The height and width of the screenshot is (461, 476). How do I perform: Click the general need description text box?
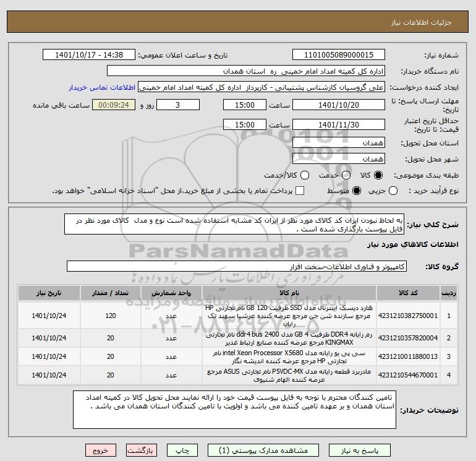[x=234, y=224]
